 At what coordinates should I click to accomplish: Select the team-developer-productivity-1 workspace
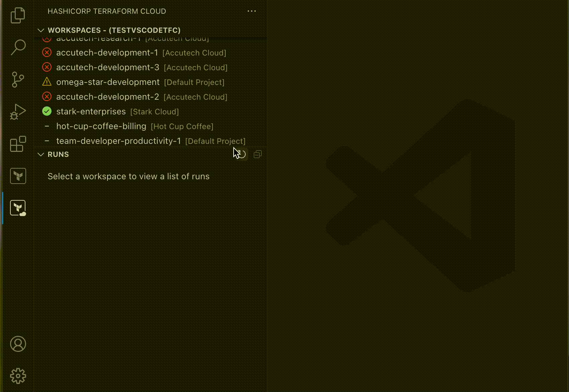pyautogui.click(x=151, y=141)
